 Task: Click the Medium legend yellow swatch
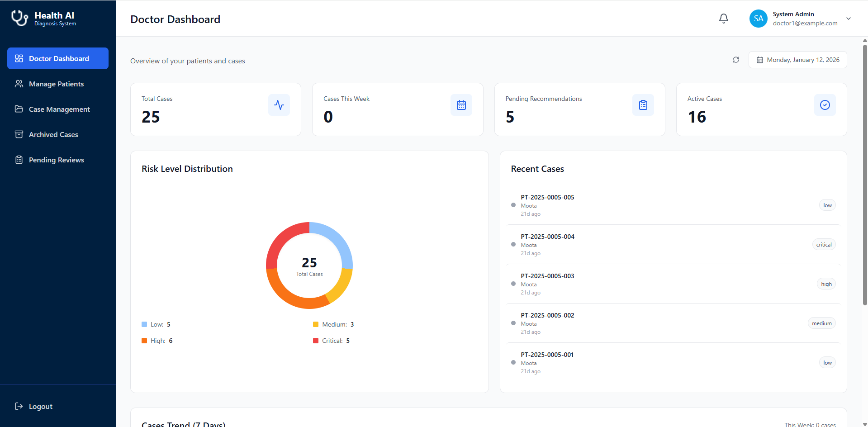click(316, 324)
